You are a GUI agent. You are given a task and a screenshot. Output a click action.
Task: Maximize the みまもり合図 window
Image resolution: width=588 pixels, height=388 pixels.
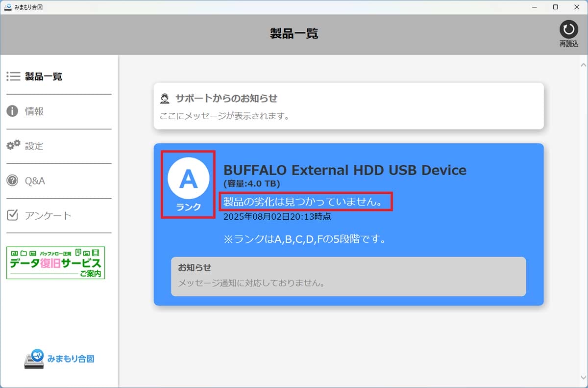555,7
